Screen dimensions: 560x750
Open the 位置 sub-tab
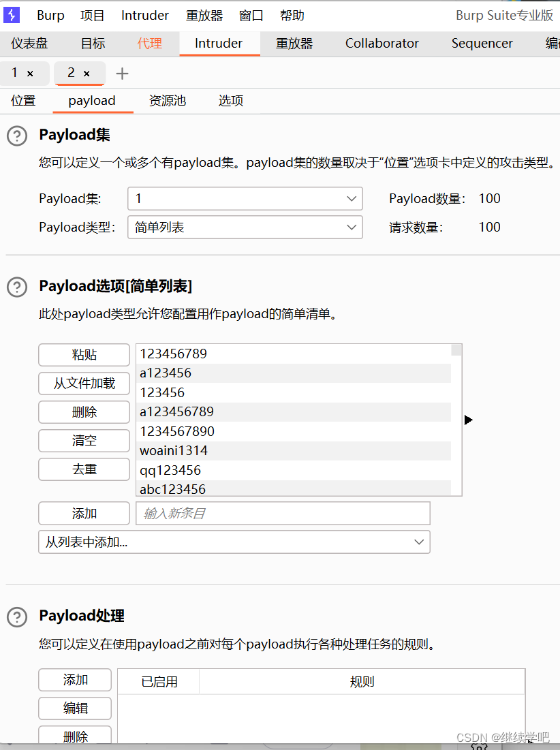(23, 101)
